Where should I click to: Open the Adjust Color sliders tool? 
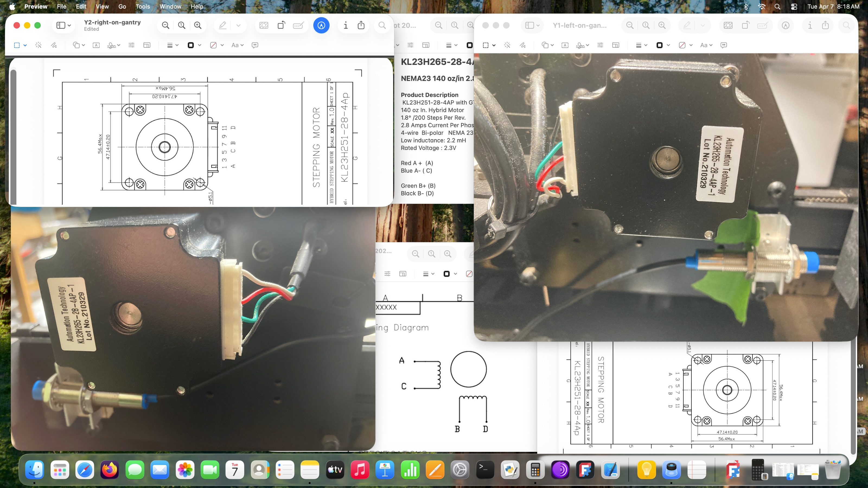click(131, 45)
